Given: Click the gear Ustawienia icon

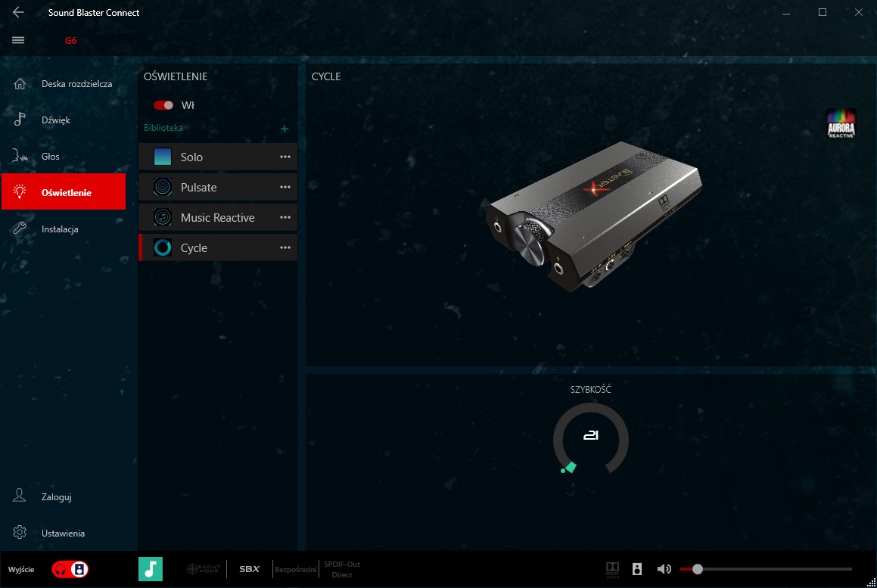Looking at the screenshot, I should tap(20, 532).
